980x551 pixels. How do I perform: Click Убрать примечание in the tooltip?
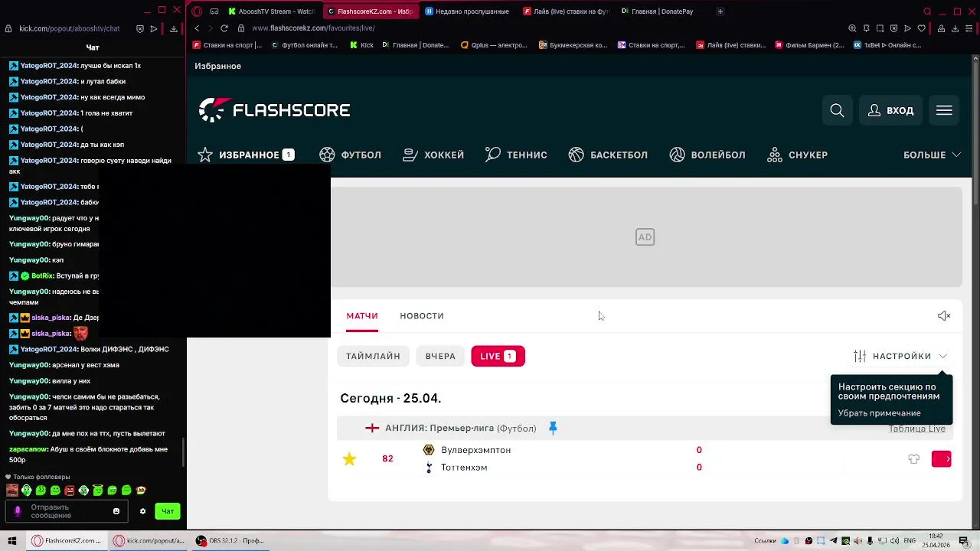[879, 413]
